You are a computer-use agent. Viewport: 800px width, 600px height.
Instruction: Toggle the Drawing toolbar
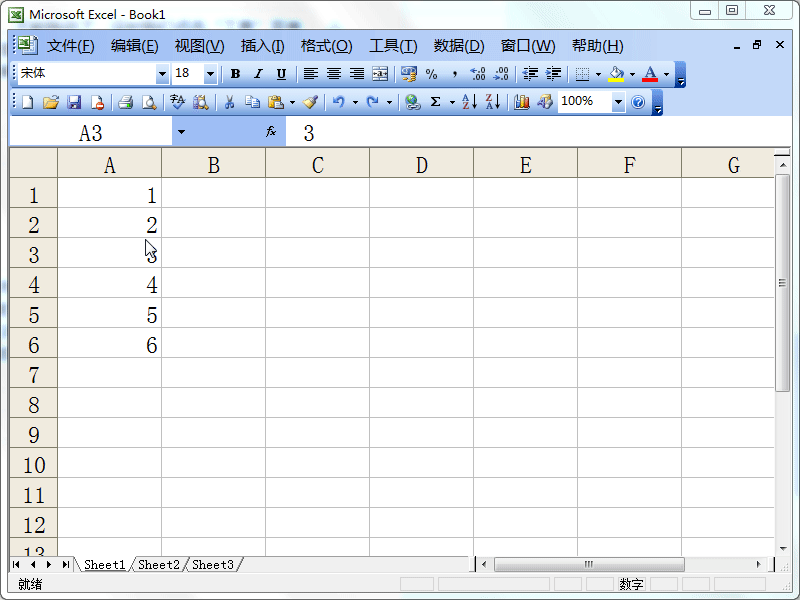[545, 102]
